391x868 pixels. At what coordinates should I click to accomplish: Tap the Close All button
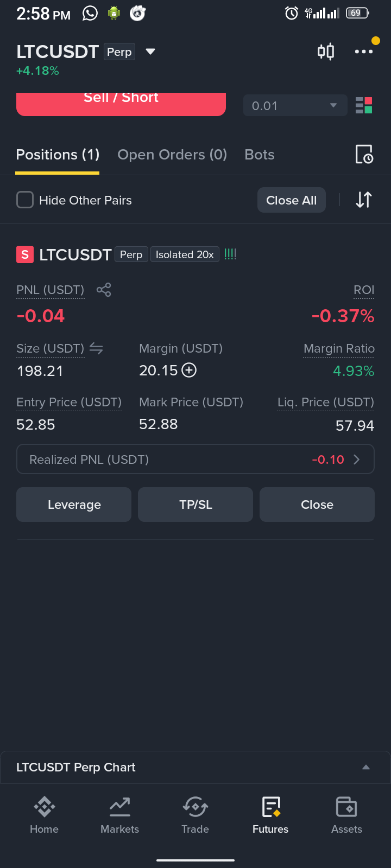[292, 200]
